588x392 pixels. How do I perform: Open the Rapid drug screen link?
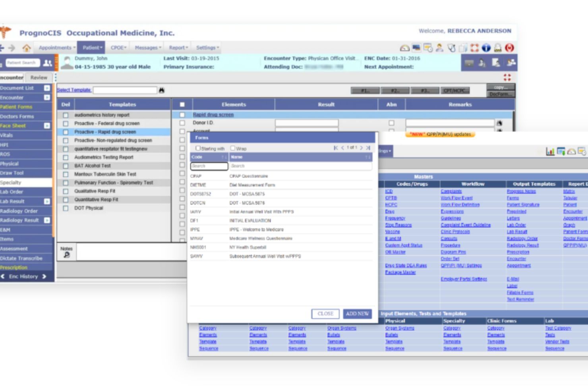point(213,115)
